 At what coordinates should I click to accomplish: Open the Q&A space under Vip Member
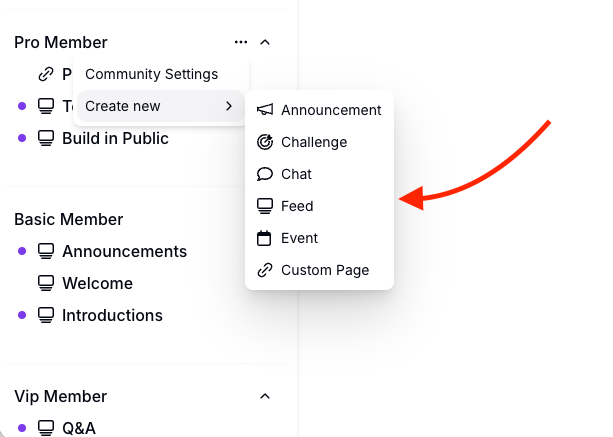(x=79, y=428)
